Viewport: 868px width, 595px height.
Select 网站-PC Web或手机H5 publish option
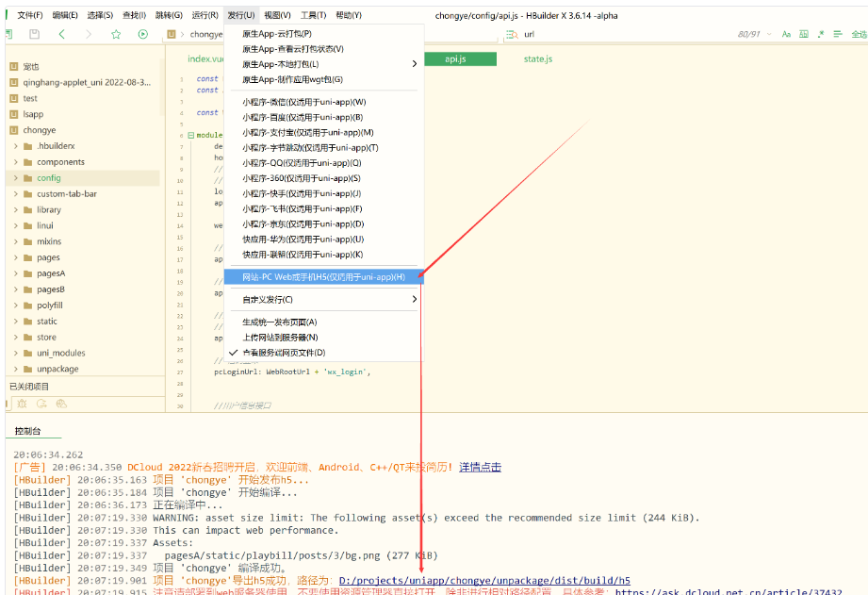(324, 277)
